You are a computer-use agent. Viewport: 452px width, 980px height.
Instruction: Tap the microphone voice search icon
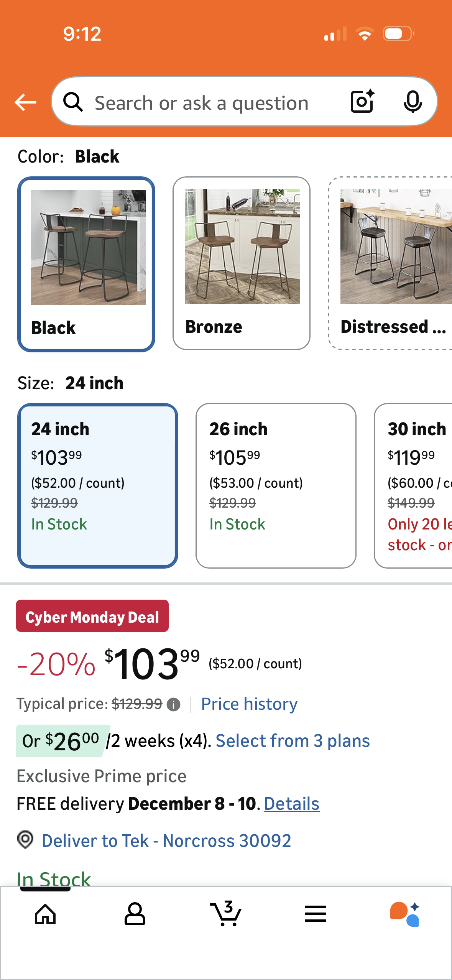click(x=413, y=102)
